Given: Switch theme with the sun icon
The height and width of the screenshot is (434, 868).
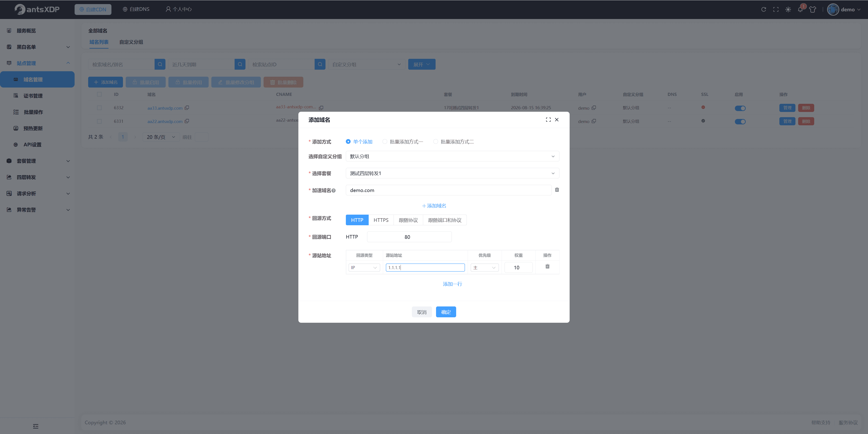Looking at the screenshot, I should pos(788,9).
